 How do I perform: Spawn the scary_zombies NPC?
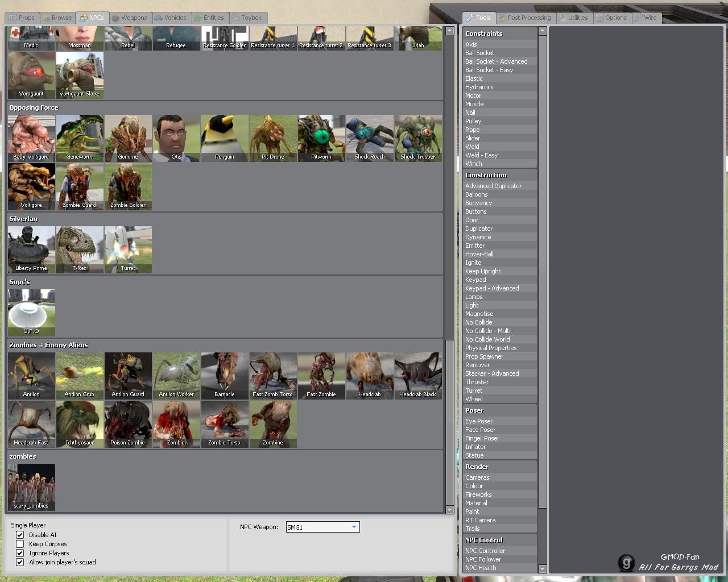click(x=31, y=488)
